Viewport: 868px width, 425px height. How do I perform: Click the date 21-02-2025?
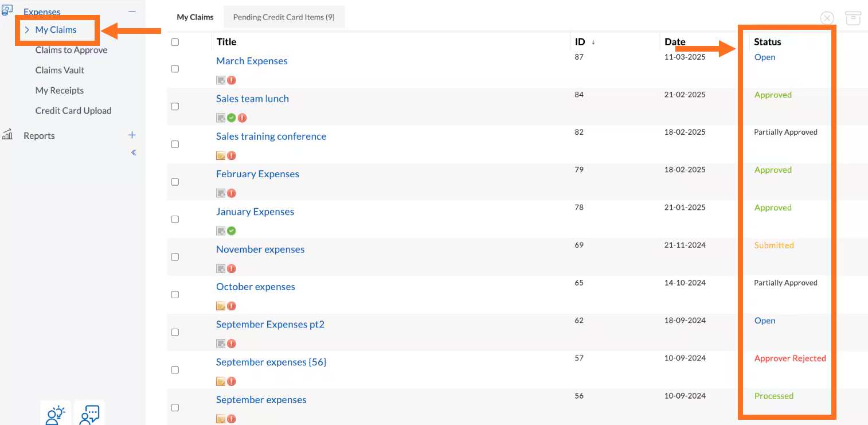(x=685, y=95)
